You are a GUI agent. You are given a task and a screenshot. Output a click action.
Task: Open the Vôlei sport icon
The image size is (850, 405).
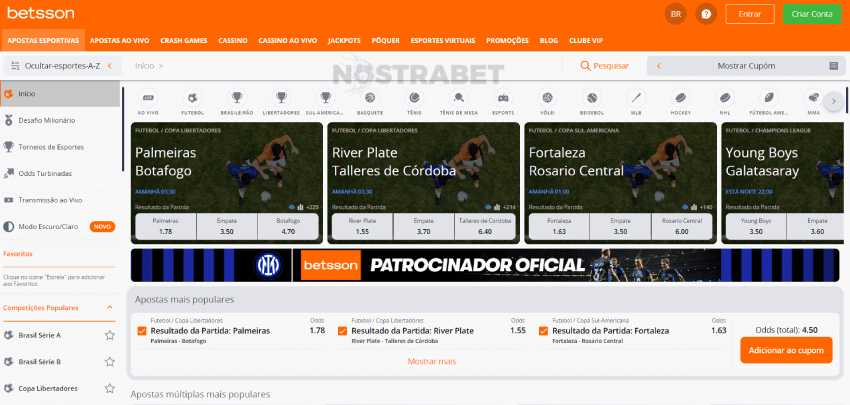pyautogui.click(x=548, y=98)
